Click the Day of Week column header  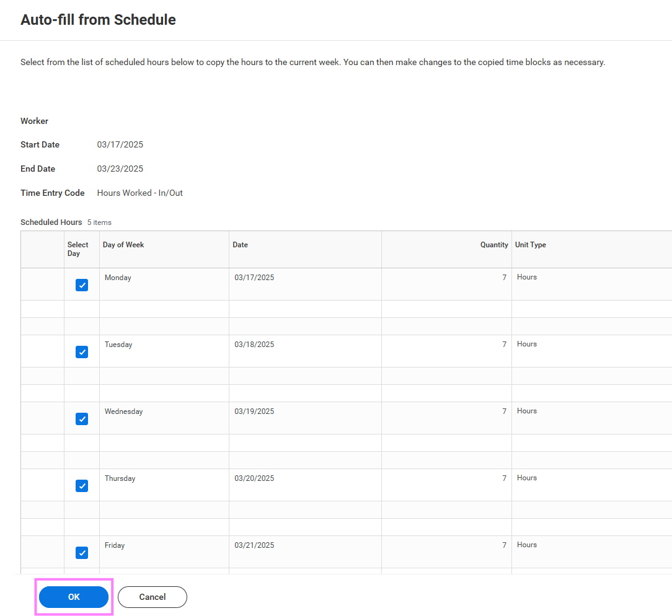(x=123, y=245)
